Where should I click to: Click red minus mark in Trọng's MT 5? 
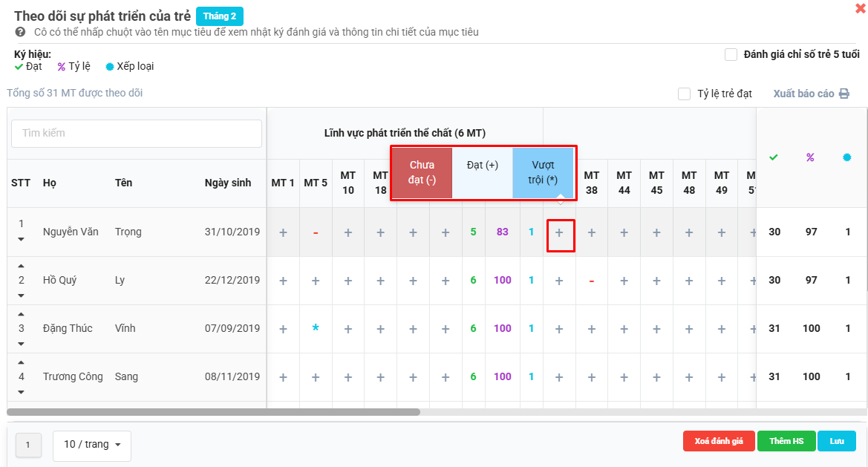click(316, 232)
